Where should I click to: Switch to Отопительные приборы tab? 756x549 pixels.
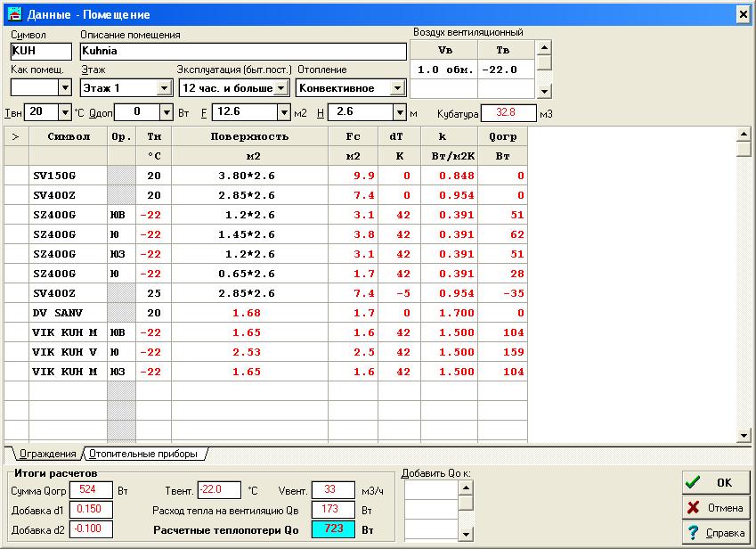pos(143,454)
